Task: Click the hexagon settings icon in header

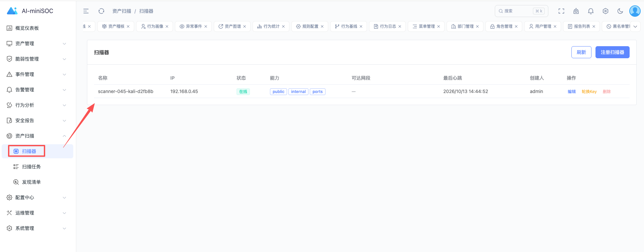Action: tap(606, 11)
